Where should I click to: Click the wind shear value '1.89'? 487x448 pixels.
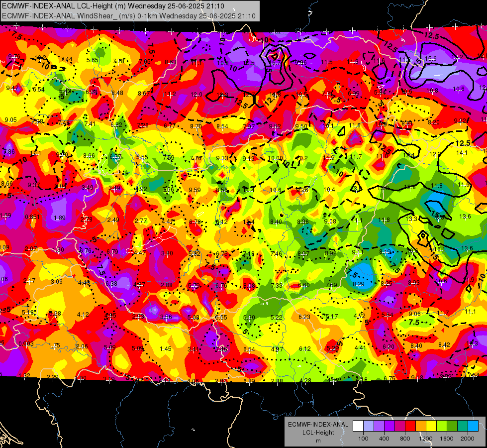click(60, 218)
